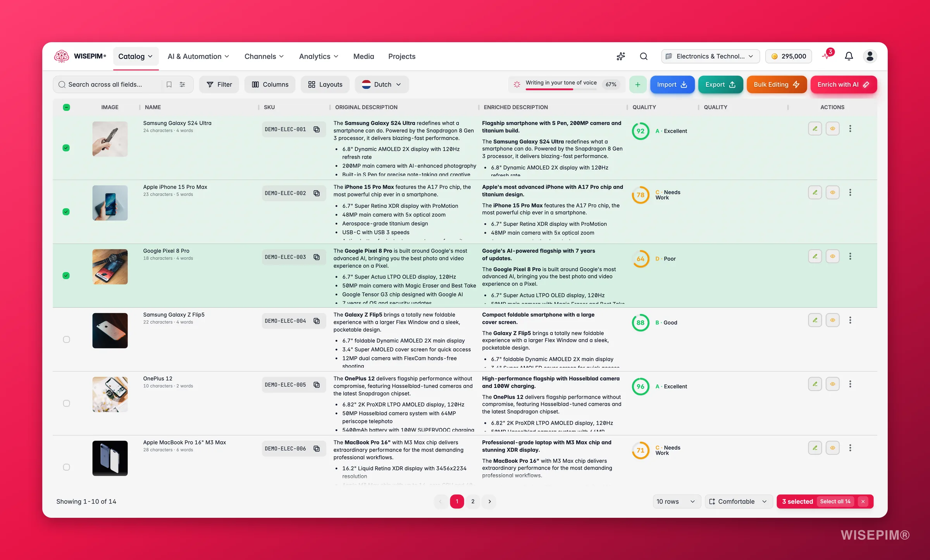The width and height of the screenshot is (930, 560).
Task: Preview Samsung Galaxy Z Flip5 with eye icon
Action: coord(832,320)
